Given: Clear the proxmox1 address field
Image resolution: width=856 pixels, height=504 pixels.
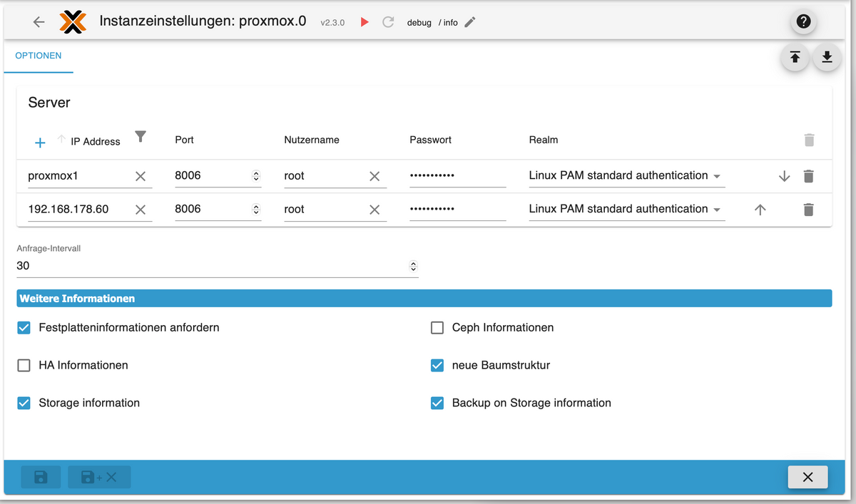Looking at the screenshot, I should coord(141,177).
